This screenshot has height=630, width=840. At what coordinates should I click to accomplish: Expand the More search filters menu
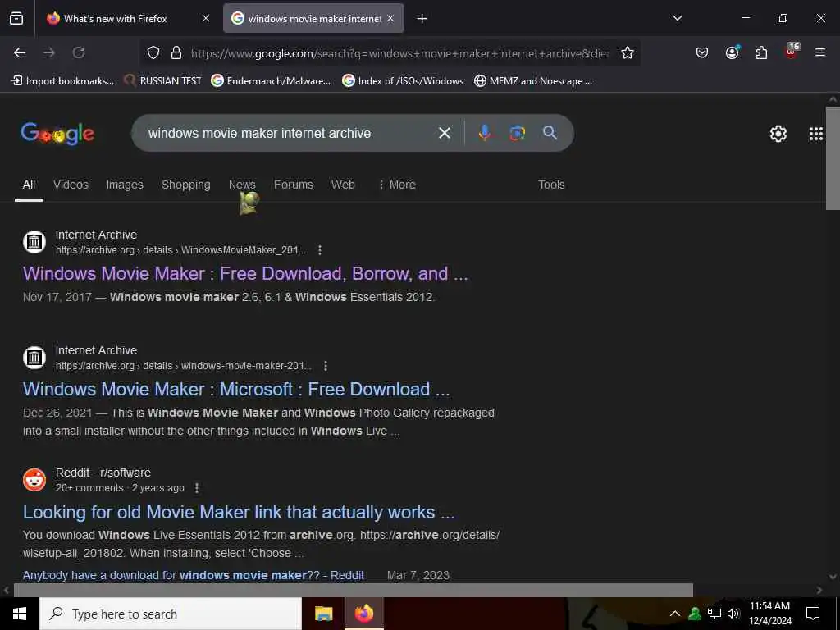pos(397,185)
